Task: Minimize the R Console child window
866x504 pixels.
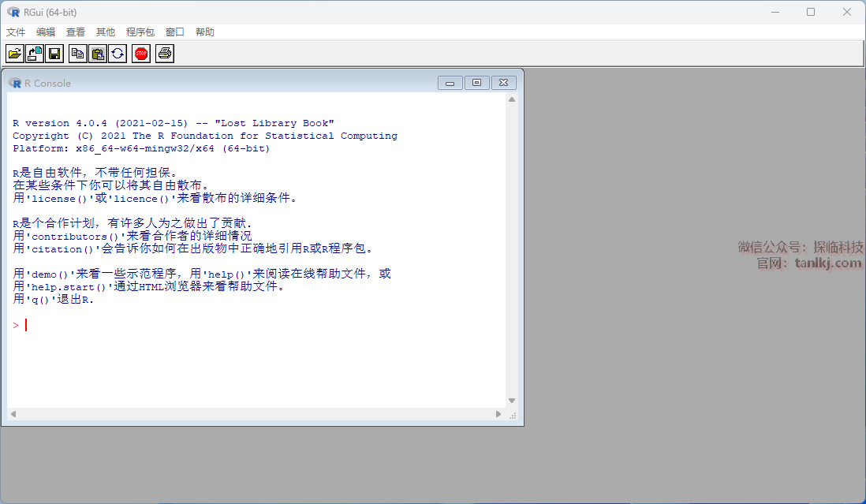Action: [x=450, y=83]
